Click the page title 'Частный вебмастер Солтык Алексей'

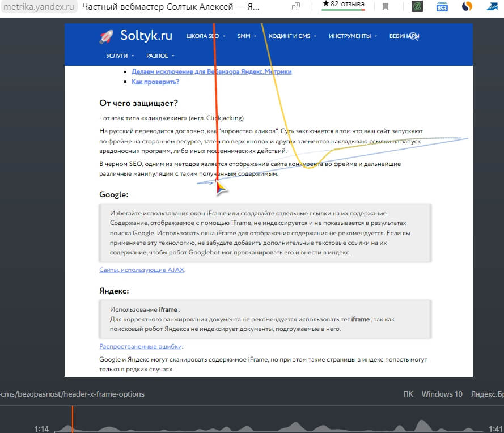[171, 7]
